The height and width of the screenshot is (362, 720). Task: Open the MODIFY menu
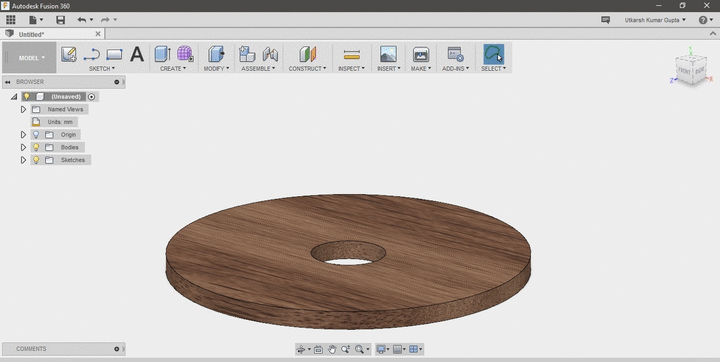pyautogui.click(x=216, y=68)
